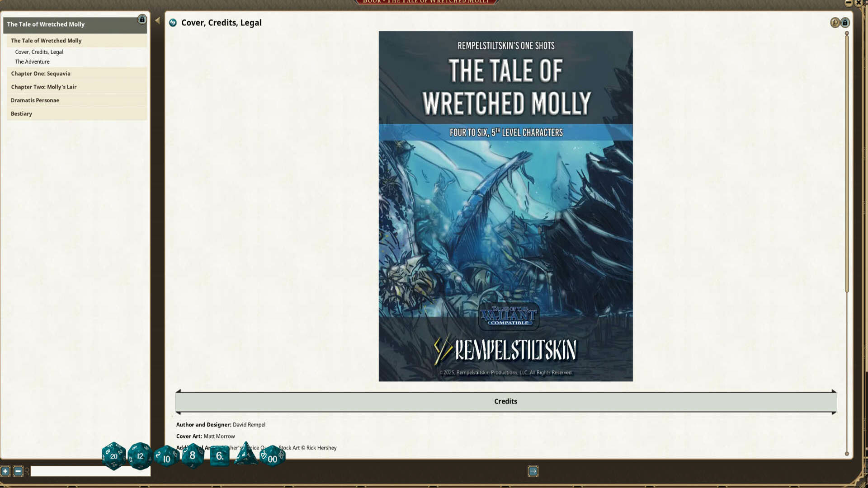Click the Tales of the Valiant module icon beside the header

click(x=173, y=23)
